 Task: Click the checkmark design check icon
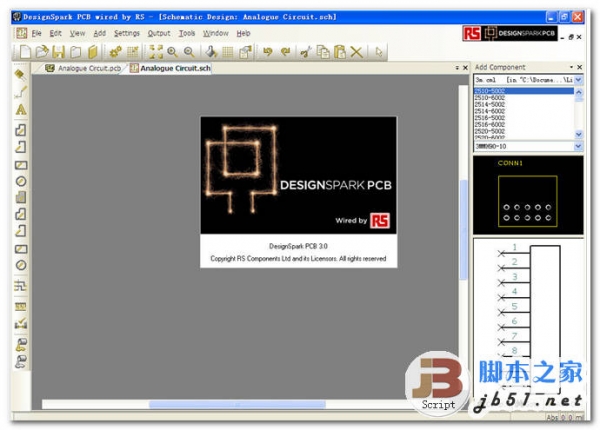[21, 324]
